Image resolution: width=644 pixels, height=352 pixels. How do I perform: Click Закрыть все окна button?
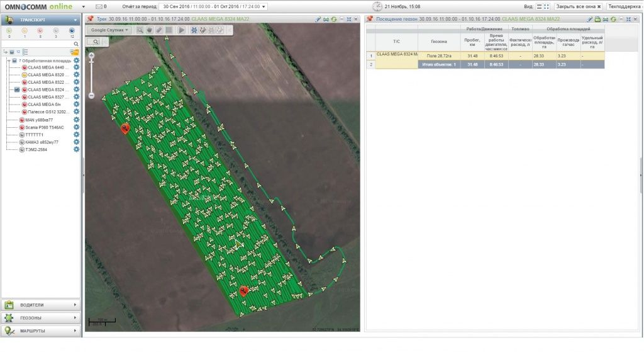pyautogui.click(x=579, y=6)
